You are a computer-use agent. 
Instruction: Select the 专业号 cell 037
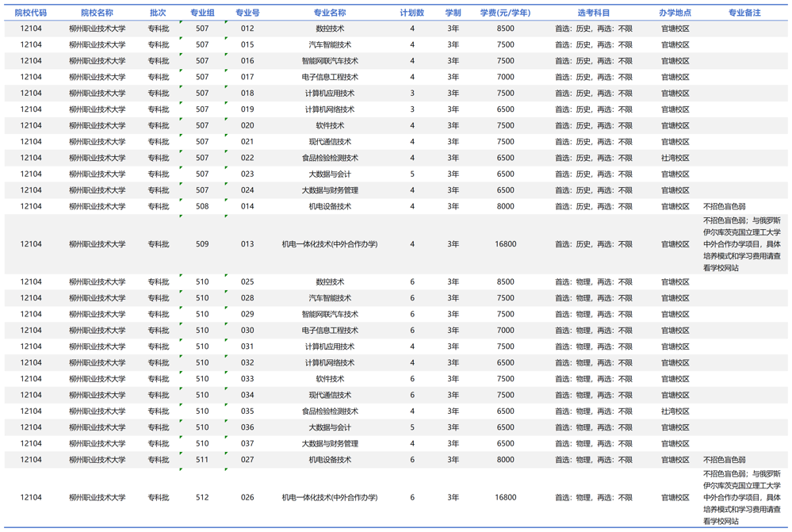(247, 444)
